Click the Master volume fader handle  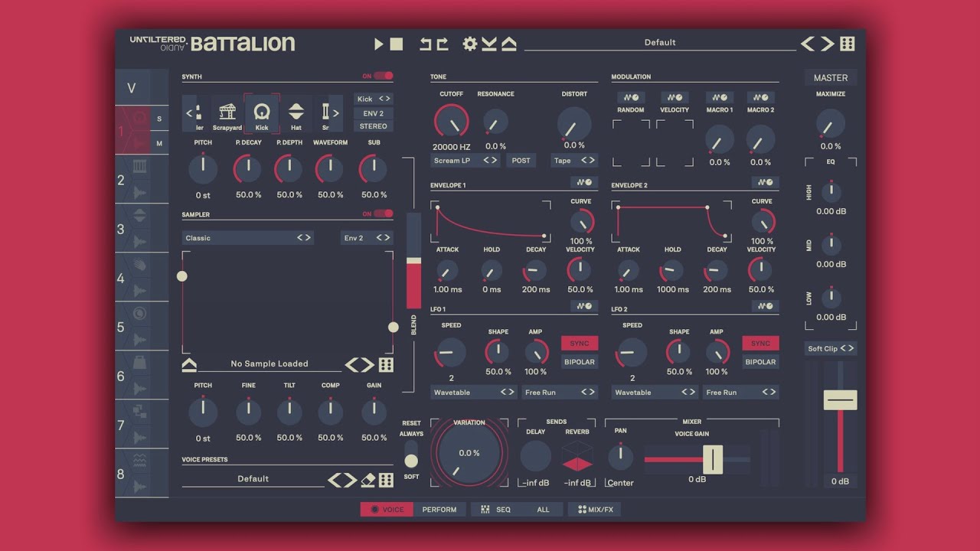click(840, 399)
